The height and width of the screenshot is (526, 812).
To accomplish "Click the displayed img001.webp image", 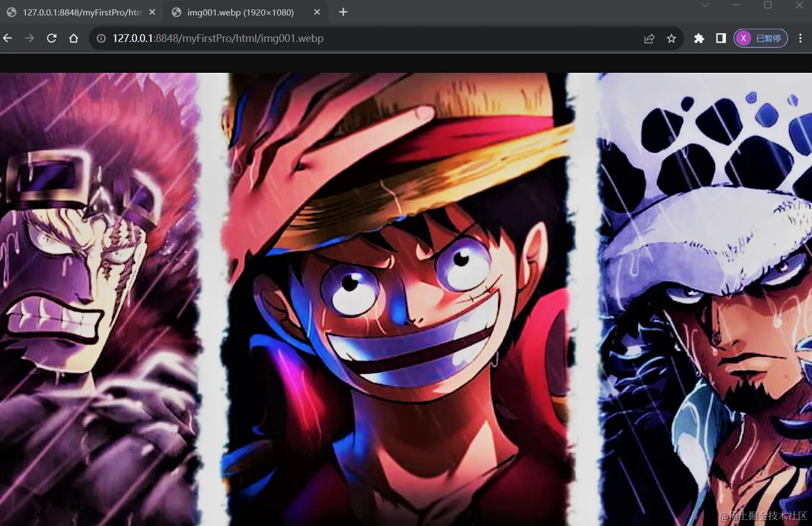I will (406, 299).
